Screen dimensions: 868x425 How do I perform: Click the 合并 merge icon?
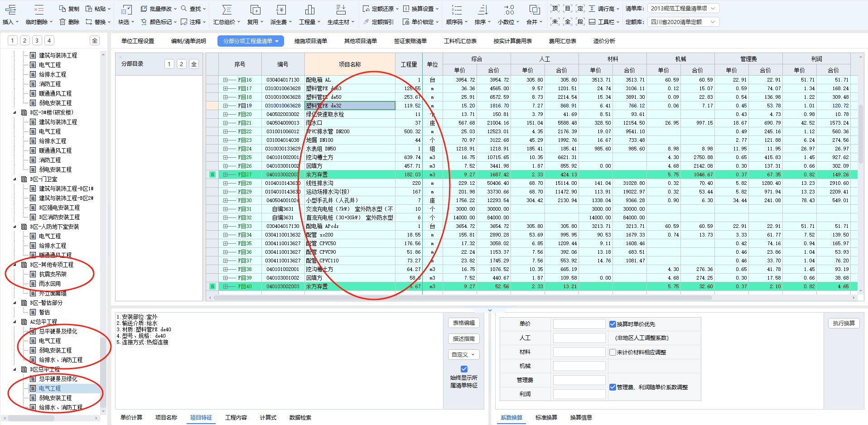coord(535,10)
